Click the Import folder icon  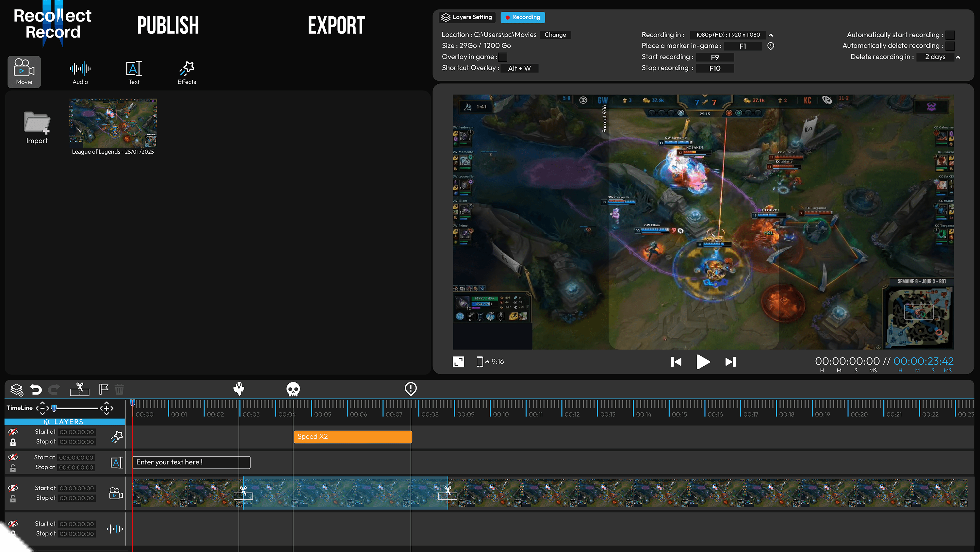37,123
